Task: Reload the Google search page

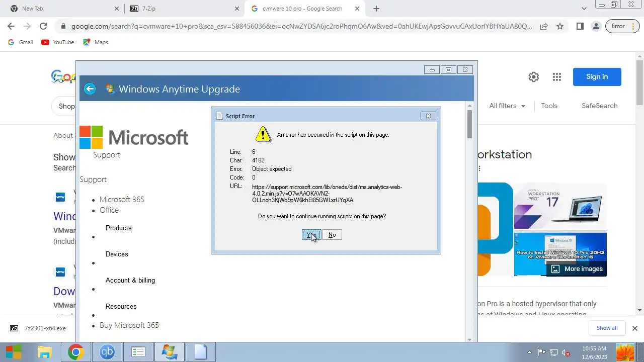Action: (x=43, y=26)
